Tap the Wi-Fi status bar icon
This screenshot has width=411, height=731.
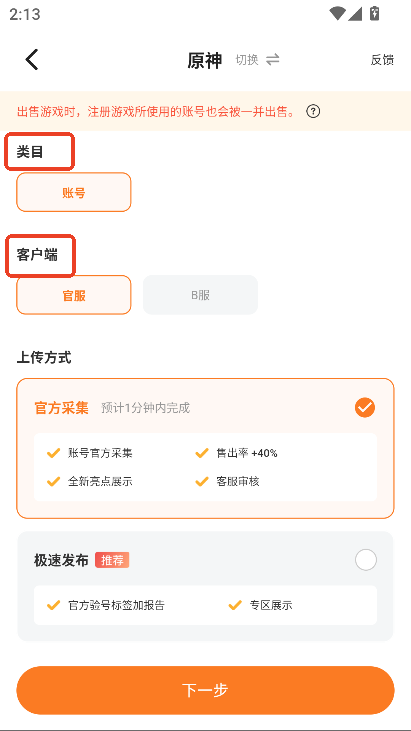336,14
